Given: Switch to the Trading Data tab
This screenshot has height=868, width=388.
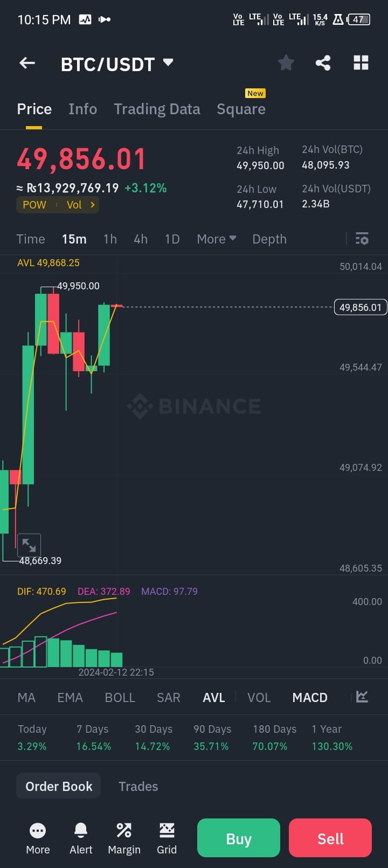Looking at the screenshot, I should (x=157, y=109).
